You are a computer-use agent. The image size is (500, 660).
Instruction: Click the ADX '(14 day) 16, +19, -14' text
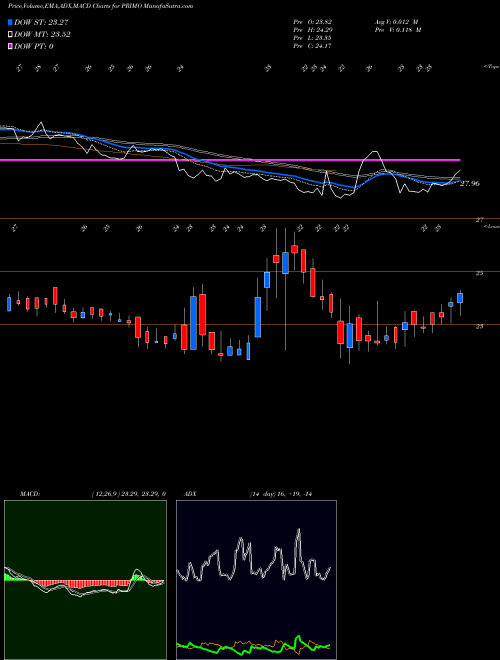pos(281,494)
